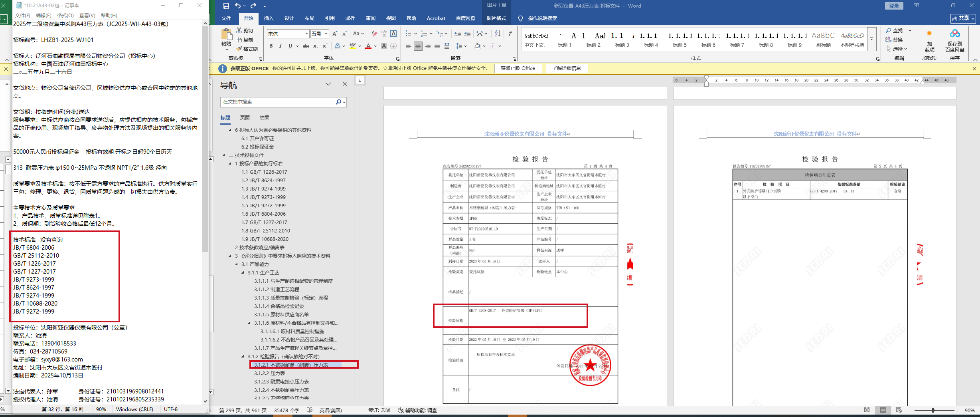The image size is (980, 417).
Task: Open the font name 宋体 dropdown
Action: (x=306, y=34)
